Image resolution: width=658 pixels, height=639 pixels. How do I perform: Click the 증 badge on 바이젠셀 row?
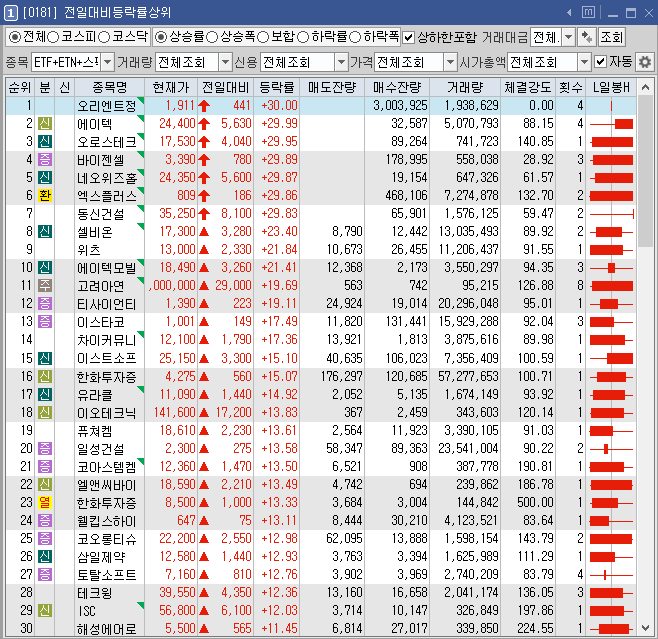pos(45,159)
